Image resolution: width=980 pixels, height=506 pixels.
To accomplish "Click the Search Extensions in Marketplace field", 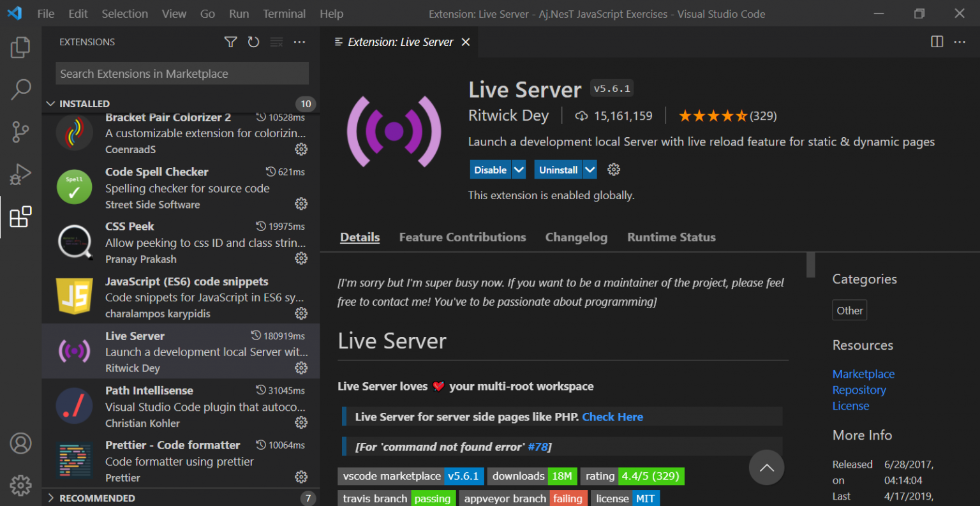I will [182, 74].
